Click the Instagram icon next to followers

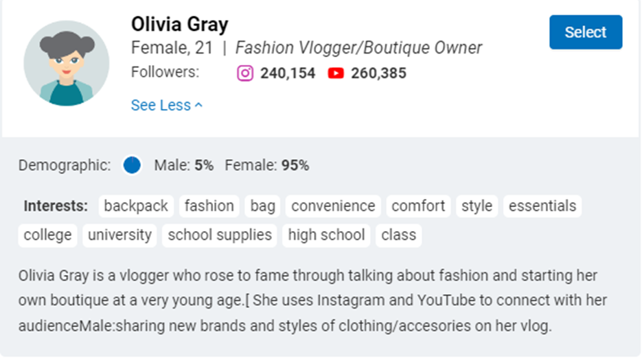click(x=245, y=73)
